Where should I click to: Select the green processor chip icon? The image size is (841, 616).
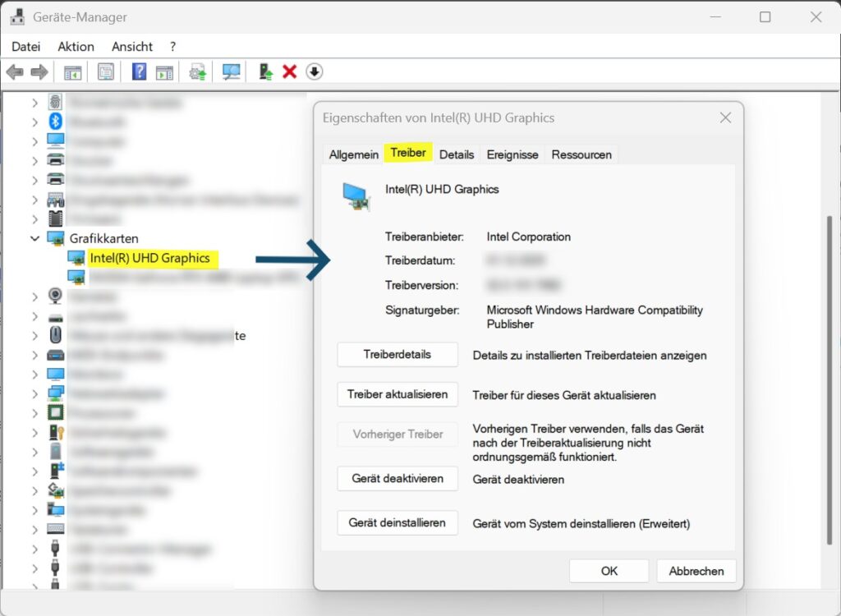(55, 412)
